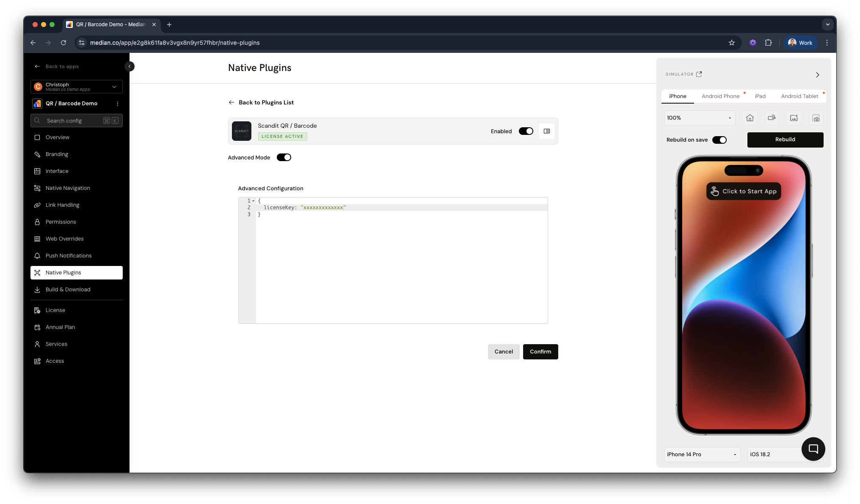Viewport: 860px width, 504px height.
Task: Go back in the browser
Action: click(33, 43)
